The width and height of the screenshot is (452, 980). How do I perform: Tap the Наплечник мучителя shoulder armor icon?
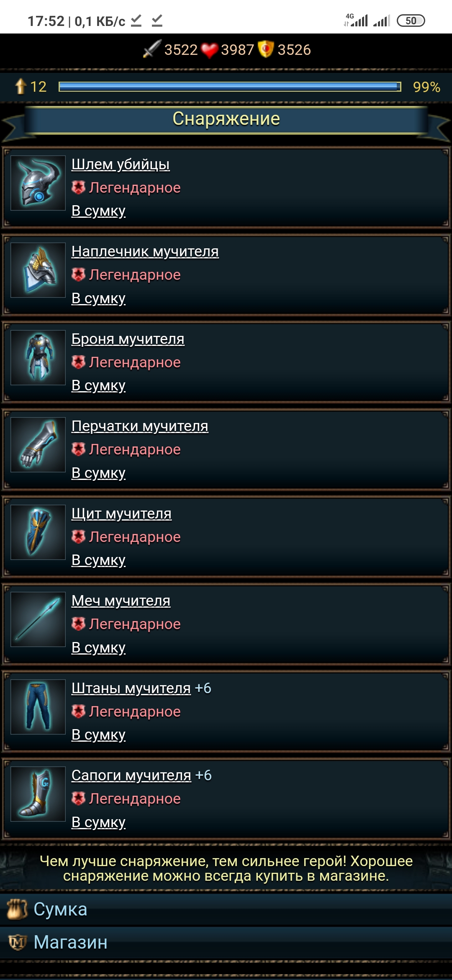(x=38, y=270)
